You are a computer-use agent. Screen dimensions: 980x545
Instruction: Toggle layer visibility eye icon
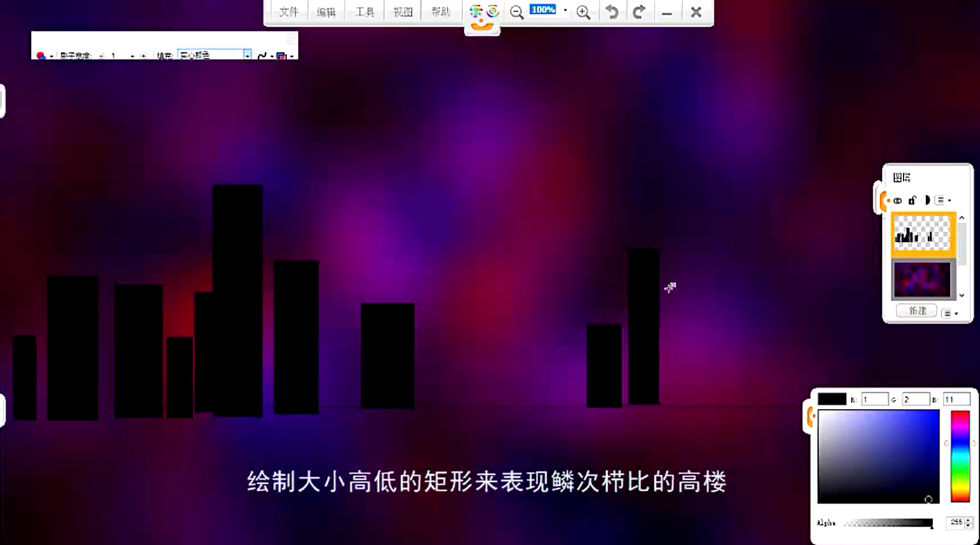[x=898, y=201]
